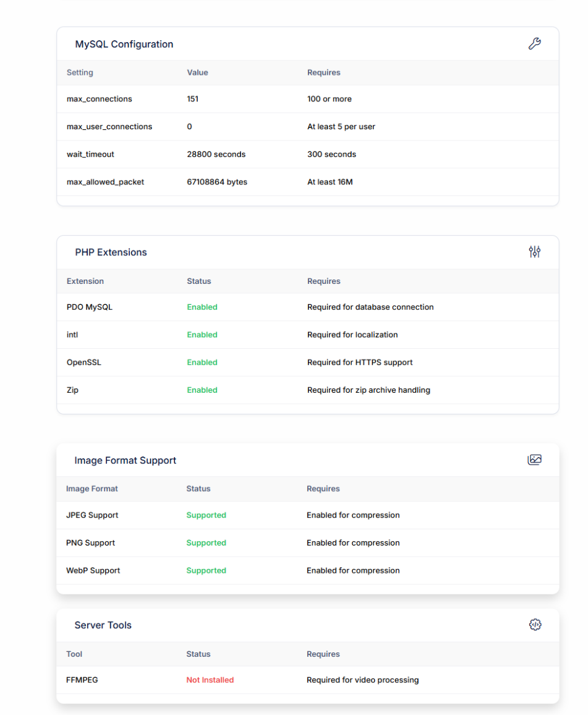Click the wrench icon in MySQL Configuration
This screenshot has height=715, width=588.
pyautogui.click(x=534, y=44)
